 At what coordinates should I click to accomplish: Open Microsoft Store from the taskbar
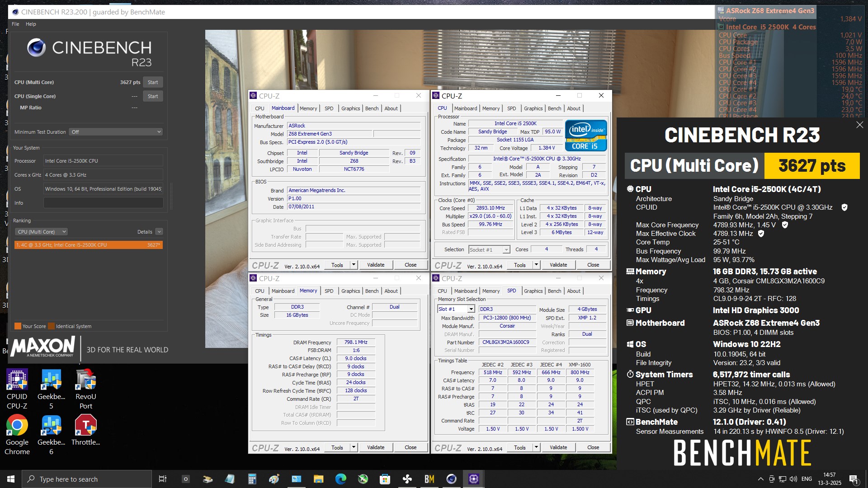385,479
